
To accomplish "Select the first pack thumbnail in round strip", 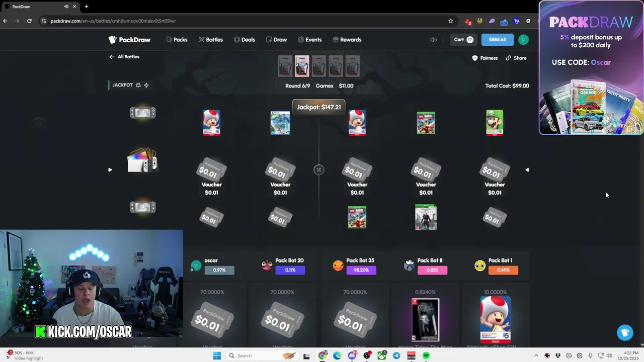I will pos(285,66).
